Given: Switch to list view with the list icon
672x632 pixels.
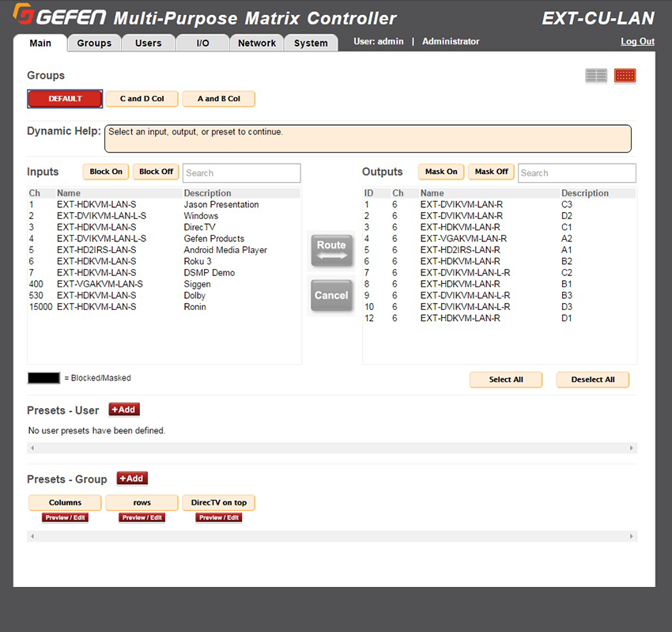Looking at the screenshot, I should (596, 75).
